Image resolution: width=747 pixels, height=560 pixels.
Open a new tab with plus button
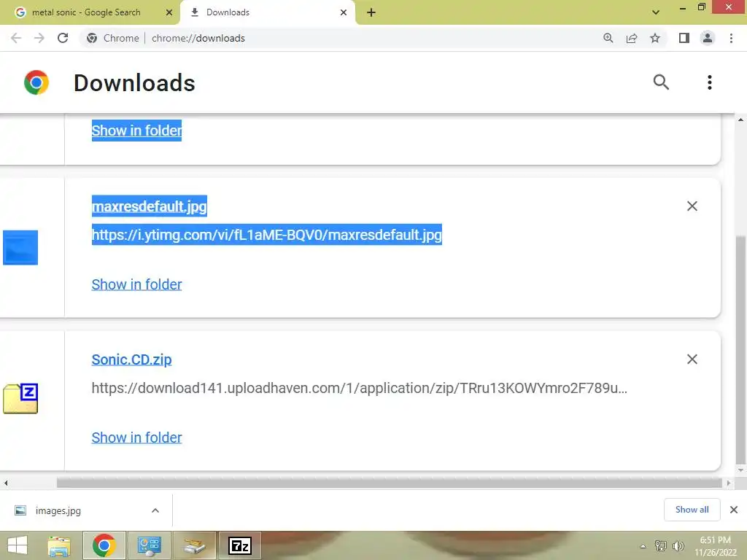tap(371, 12)
